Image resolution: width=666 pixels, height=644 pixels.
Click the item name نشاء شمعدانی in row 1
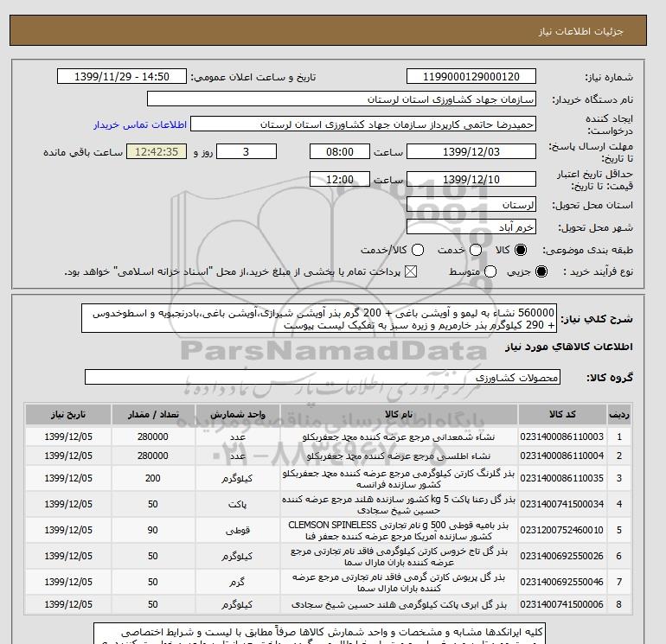[x=399, y=437]
